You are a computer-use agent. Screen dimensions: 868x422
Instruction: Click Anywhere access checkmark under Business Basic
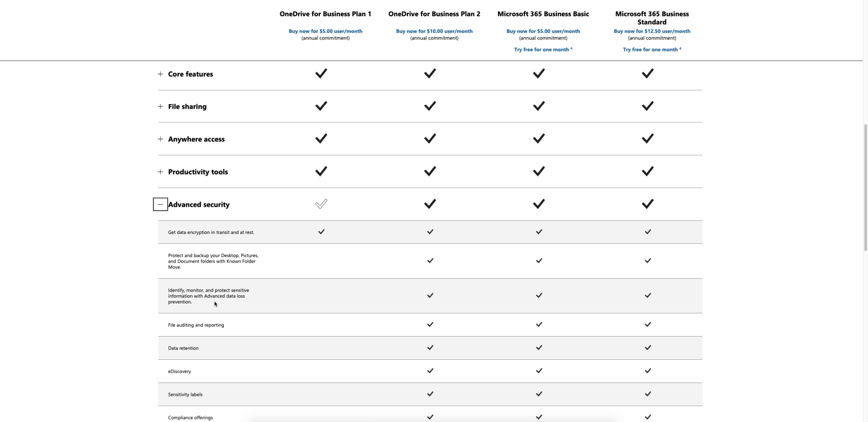pos(539,139)
